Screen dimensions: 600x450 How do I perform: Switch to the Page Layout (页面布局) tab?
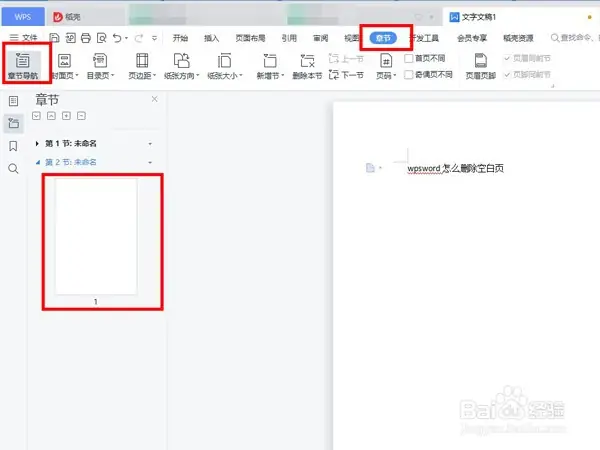[x=250, y=38]
